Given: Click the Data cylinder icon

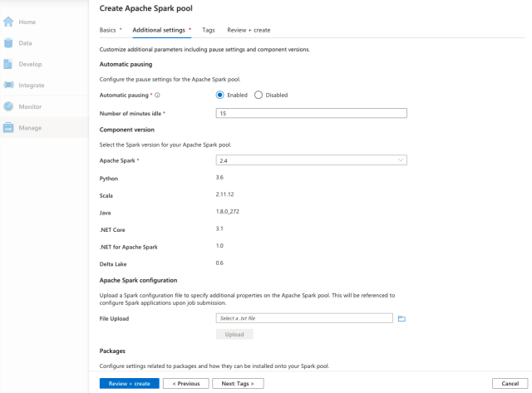Looking at the screenshot, I should pyautogui.click(x=8, y=43).
